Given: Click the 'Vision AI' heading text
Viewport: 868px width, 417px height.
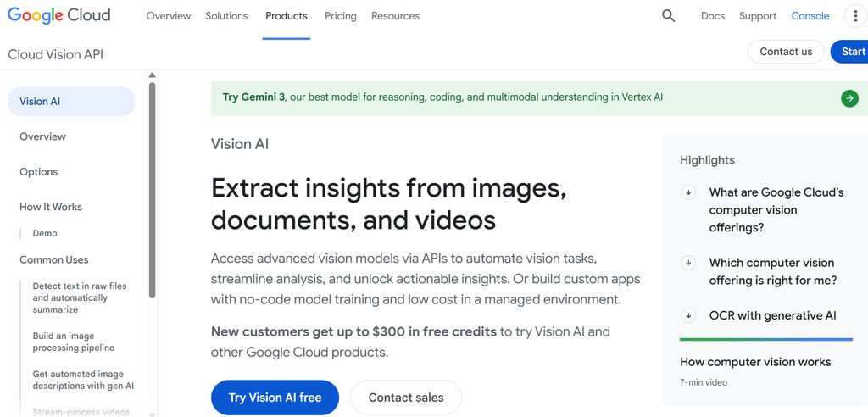Looking at the screenshot, I should 240,144.
